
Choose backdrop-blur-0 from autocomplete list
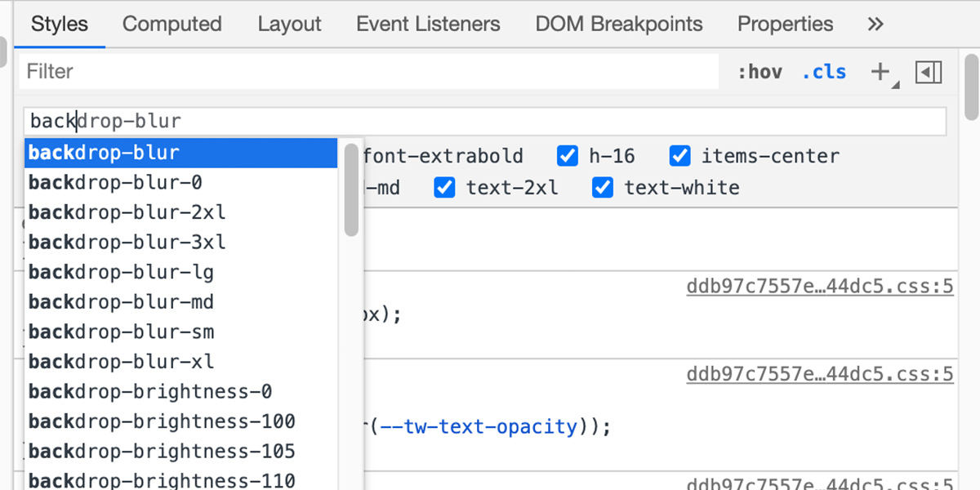[180, 182]
